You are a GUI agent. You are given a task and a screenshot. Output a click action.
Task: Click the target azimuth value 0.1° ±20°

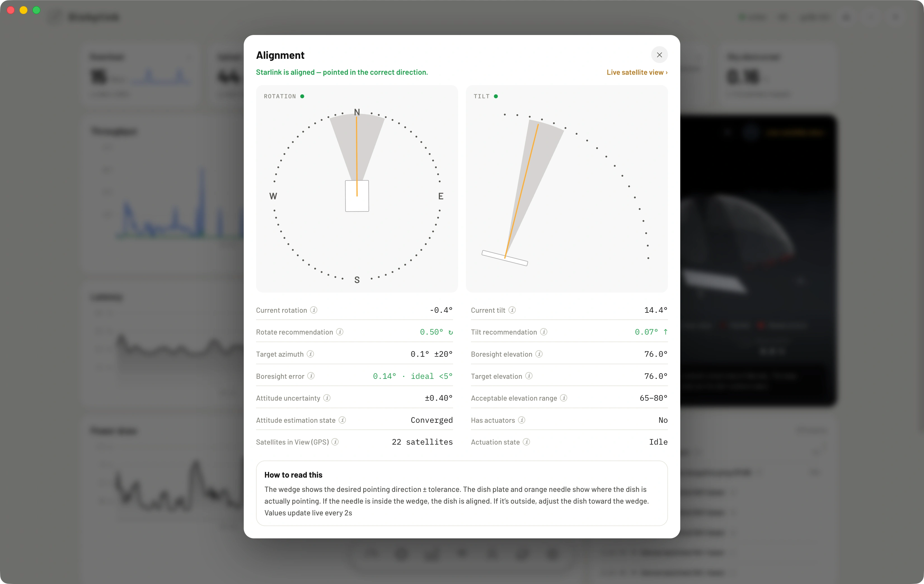point(431,354)
